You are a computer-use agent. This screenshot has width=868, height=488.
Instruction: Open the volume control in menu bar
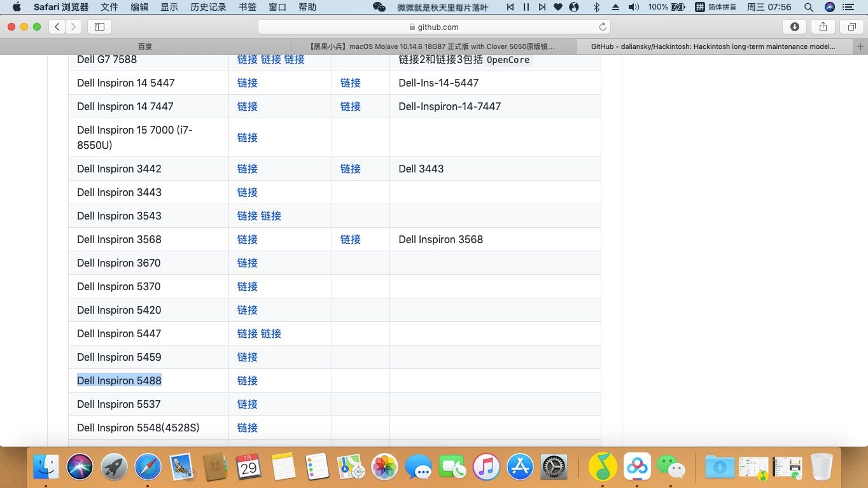pos(634,7)
